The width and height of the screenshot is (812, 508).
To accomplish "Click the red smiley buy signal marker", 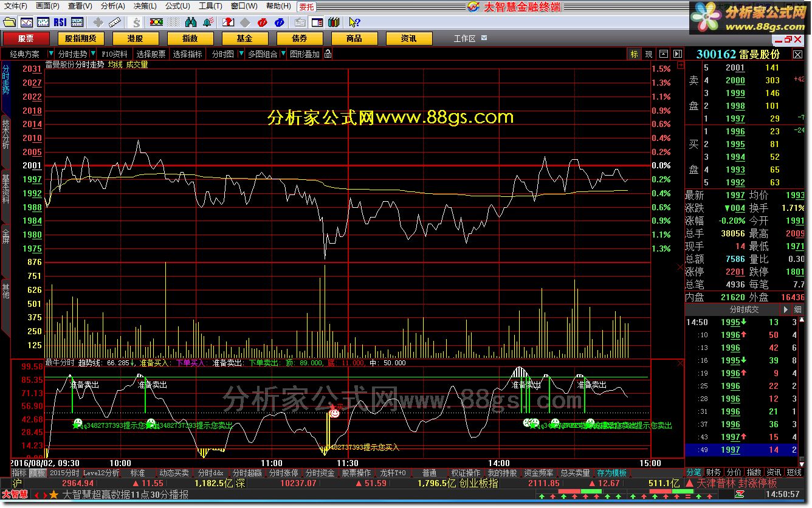I will [x=334, y=413].
